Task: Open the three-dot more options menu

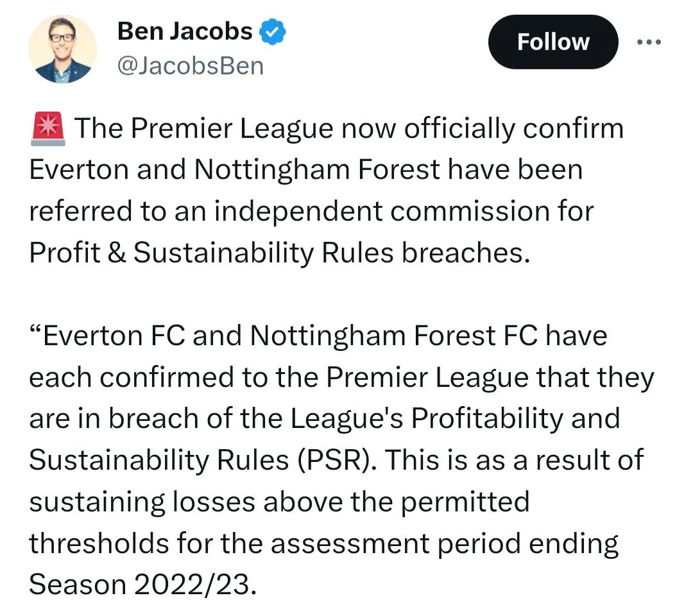Action: click(x=647, y=42)
